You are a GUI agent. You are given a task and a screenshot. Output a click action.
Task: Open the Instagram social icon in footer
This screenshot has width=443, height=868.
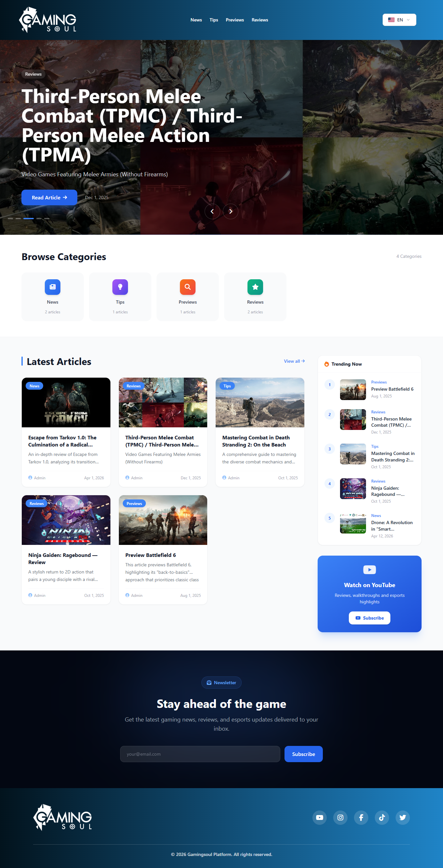coord(340,817)
